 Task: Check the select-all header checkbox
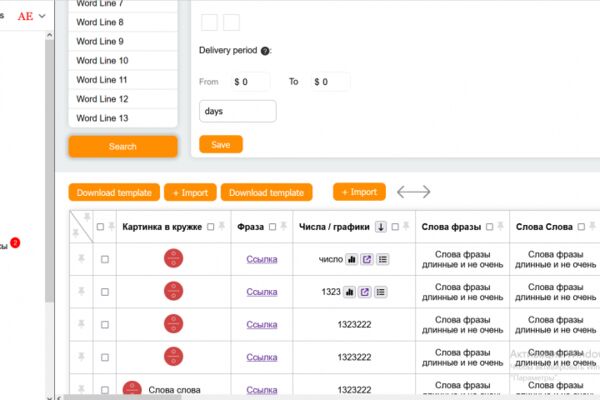(100, 227)
